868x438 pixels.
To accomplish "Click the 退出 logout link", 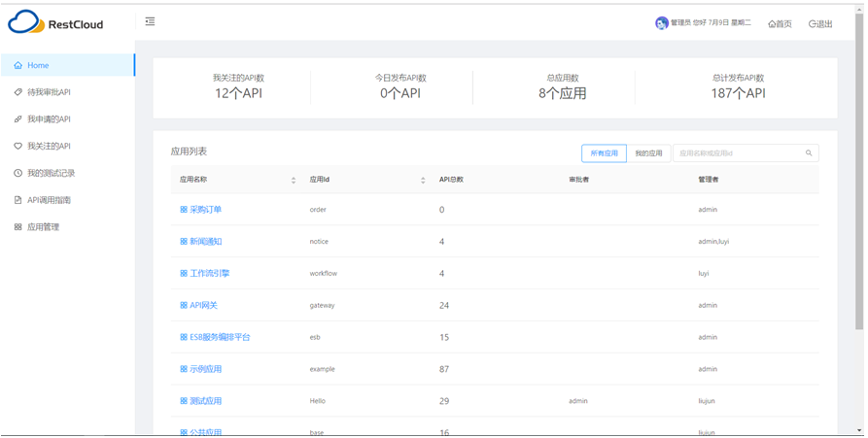I will click(x=820, y=24).
